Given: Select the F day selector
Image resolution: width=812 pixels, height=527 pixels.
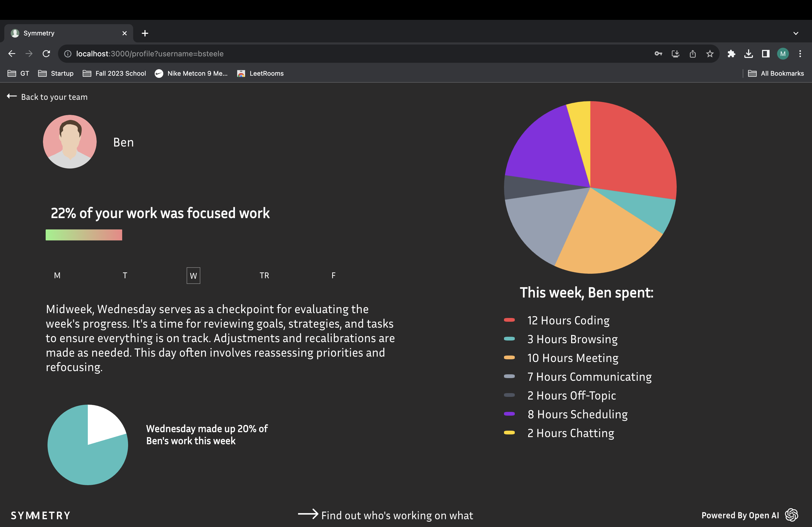Looking at the screenshot, I should tap(333, 275).
